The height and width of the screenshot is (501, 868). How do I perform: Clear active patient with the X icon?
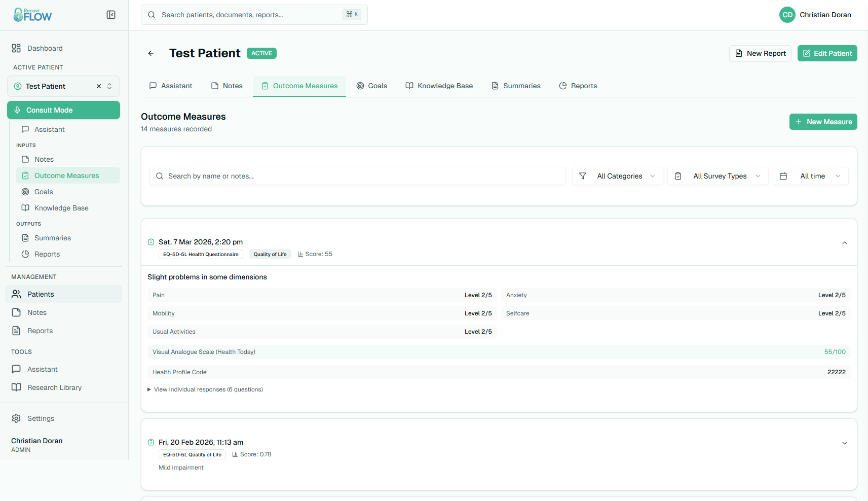tap(99, 86)
